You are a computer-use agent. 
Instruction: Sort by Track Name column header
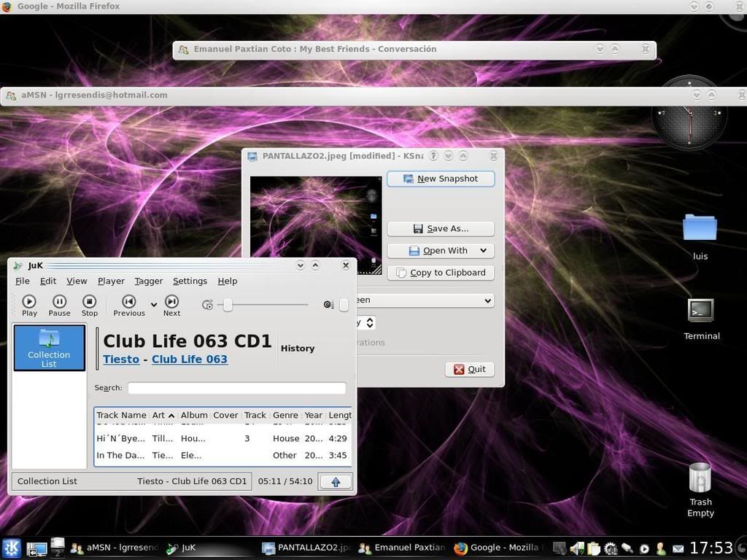click(x=122, y=415)
